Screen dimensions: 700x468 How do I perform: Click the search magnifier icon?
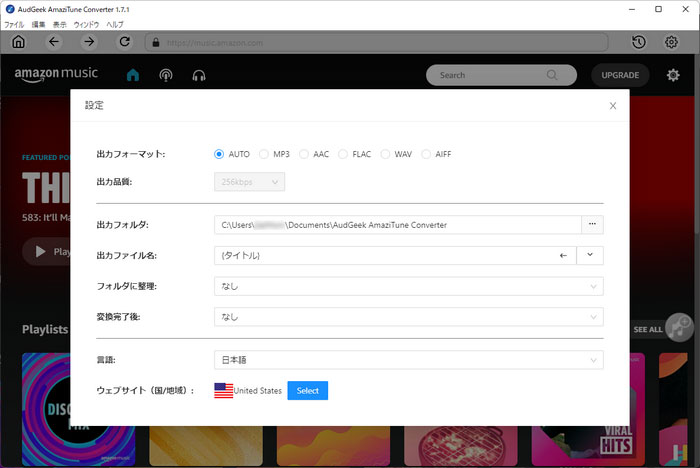552,75
